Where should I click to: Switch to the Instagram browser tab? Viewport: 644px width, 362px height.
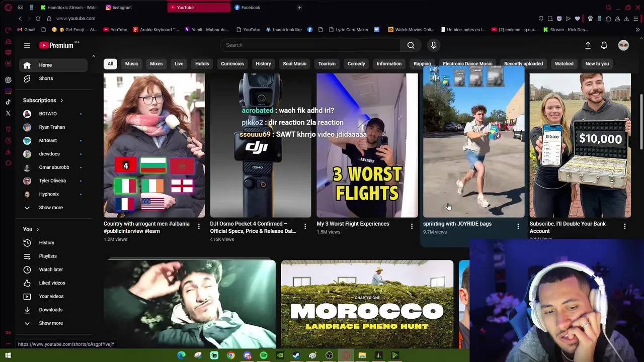tap(133, 8)
